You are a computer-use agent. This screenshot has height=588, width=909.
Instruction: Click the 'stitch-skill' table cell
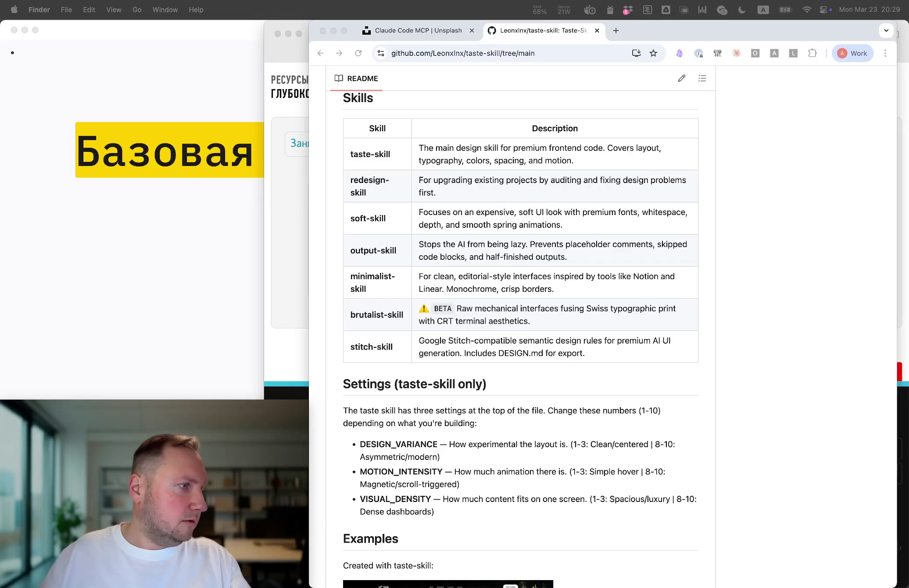click(377, 347)
